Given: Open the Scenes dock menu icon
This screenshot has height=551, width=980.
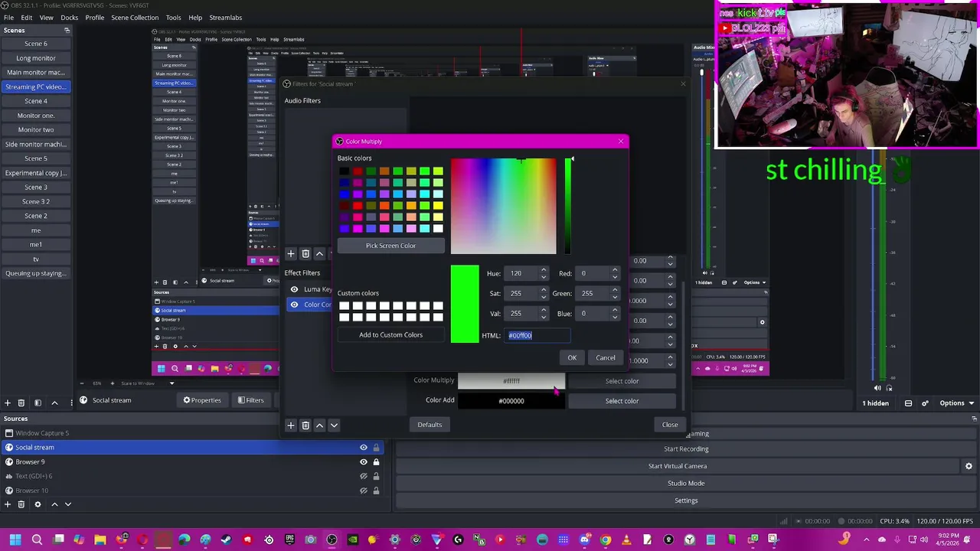Looking at the screenshot, I should tap(67, 31).
